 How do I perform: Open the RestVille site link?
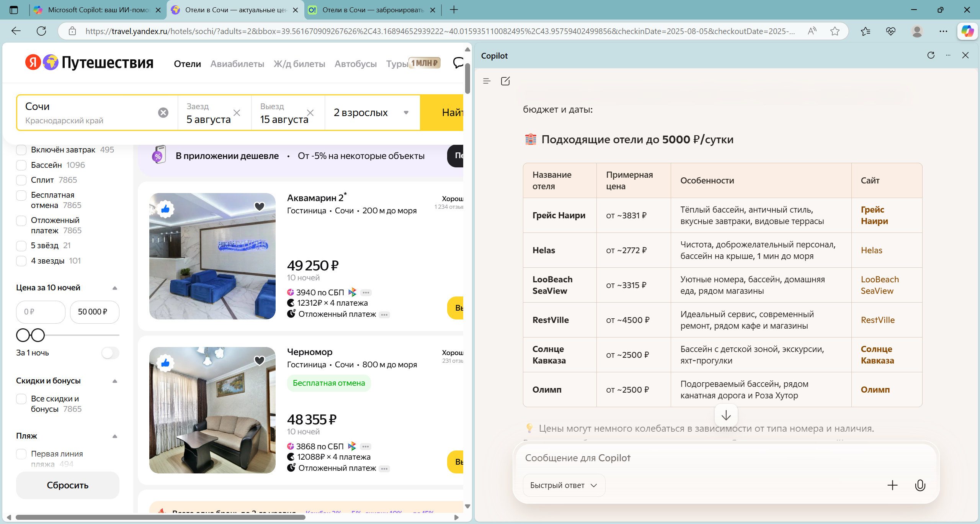point(877,320)
